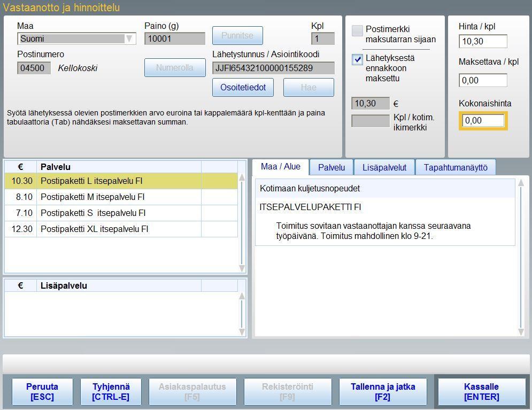Click the Kpl quantity field
532x410 pixels.
pos(323,38)
